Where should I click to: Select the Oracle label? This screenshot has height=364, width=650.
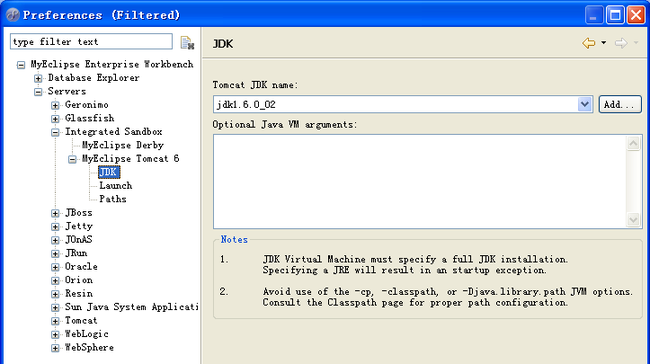(x=81, y=266)
